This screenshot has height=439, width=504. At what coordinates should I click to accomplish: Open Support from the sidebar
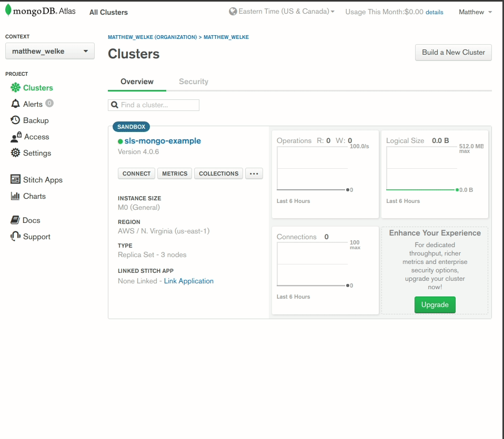click(37, 237)
